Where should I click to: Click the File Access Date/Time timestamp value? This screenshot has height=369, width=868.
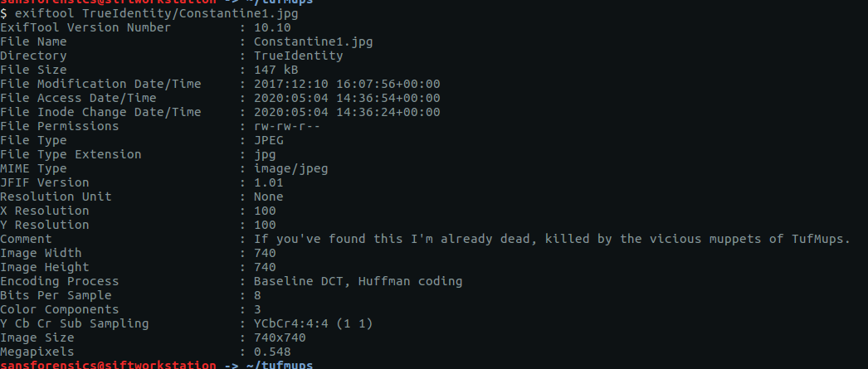click(x=347, y=98)
